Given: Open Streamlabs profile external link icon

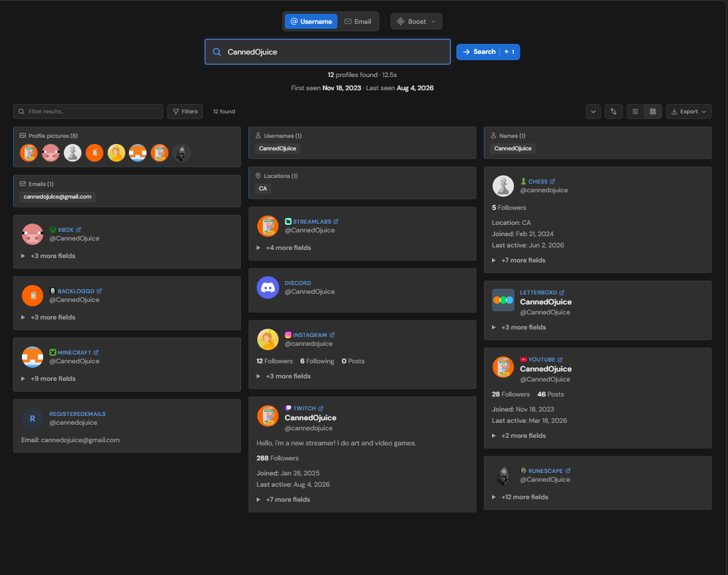Looking at the screenshot, I should (336, 221).
